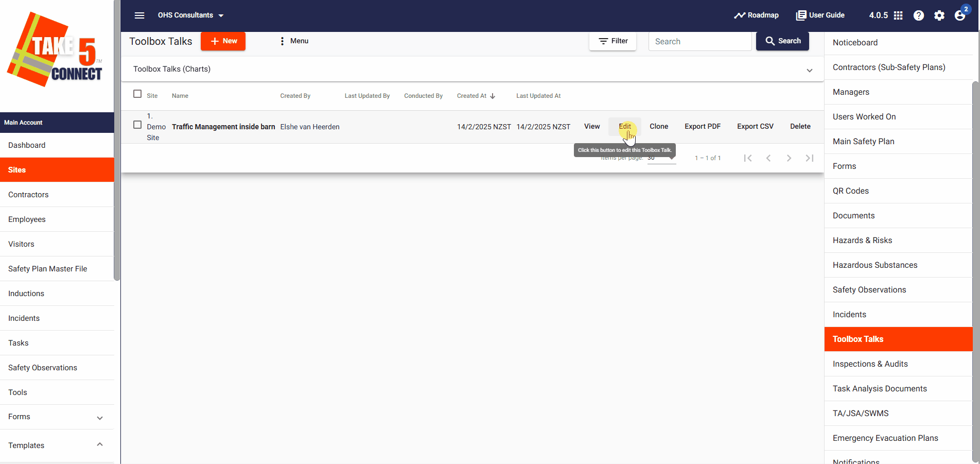Open Emergency Evacuation Plans in right panel
Image resolution: width=980 pixels, height=464 pixels.
898,438
